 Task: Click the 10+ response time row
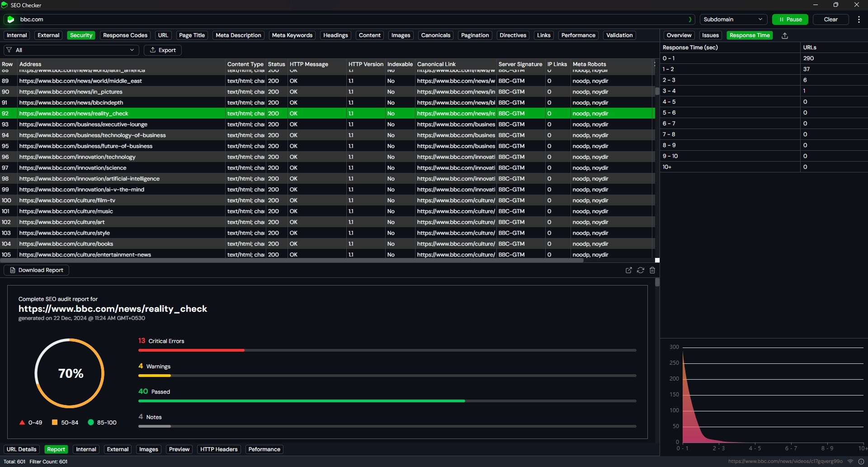[764, 167]
